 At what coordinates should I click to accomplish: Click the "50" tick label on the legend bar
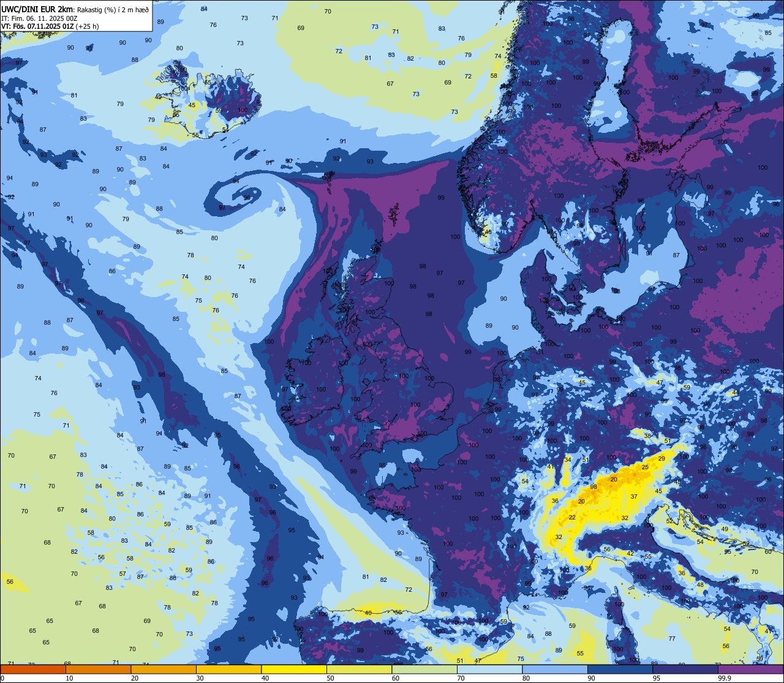point(330,678)
